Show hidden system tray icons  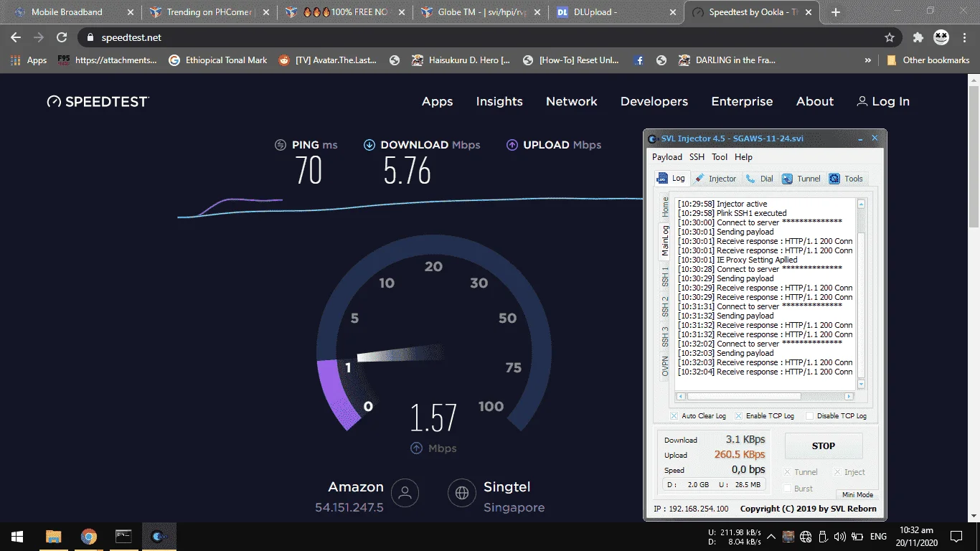[x=771, y=537]
